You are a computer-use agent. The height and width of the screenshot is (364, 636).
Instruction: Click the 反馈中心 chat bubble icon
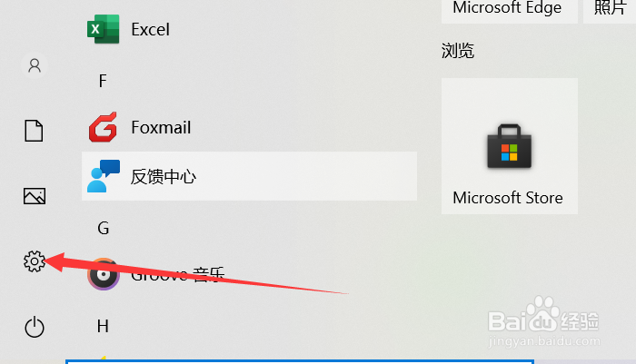104,176
